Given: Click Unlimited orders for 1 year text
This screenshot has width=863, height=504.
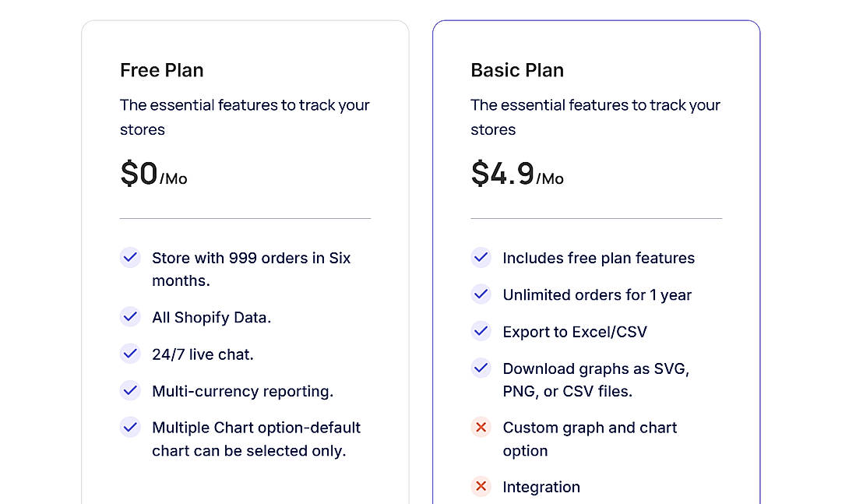Looking at the screenshot, I should [597, 295].
